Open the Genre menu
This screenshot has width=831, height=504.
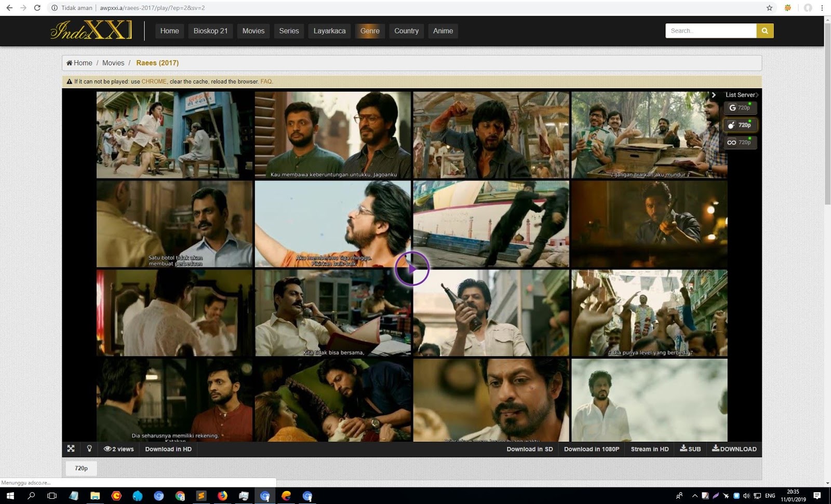click(370, 31)
